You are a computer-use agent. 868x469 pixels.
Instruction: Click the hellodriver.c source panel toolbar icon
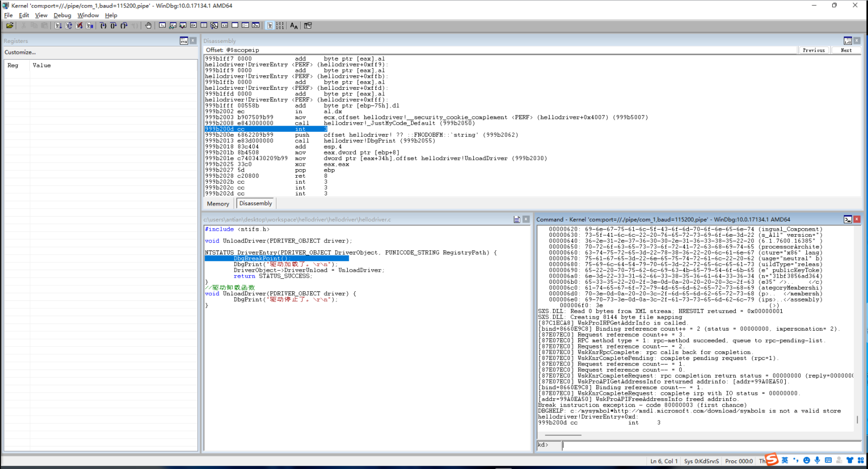(x=517, y=220)
